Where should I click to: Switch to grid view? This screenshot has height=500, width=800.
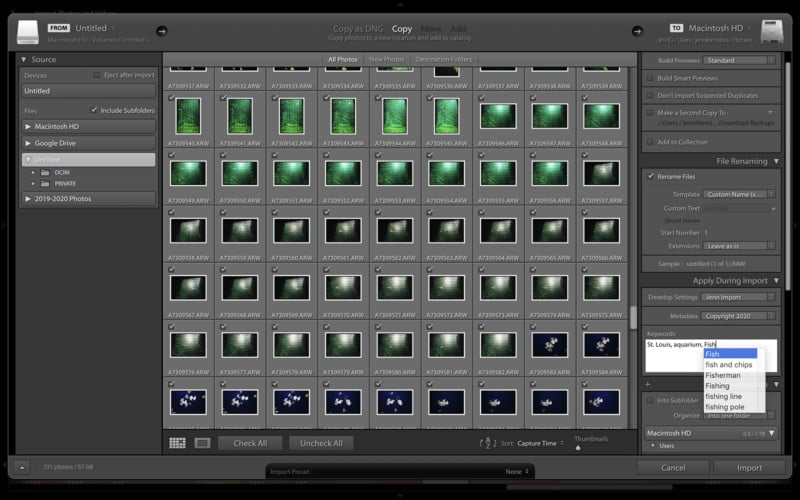(x=177, y=443)
